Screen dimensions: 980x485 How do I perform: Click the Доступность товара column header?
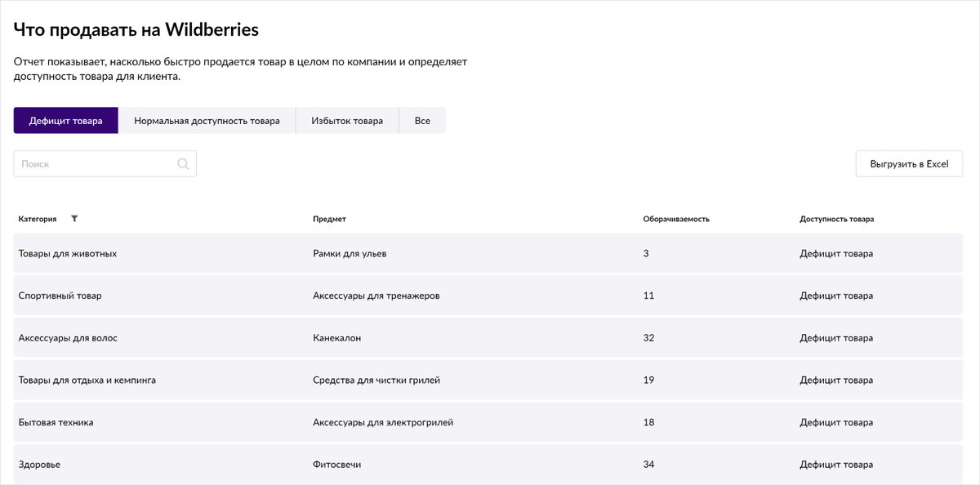point(836,219)
